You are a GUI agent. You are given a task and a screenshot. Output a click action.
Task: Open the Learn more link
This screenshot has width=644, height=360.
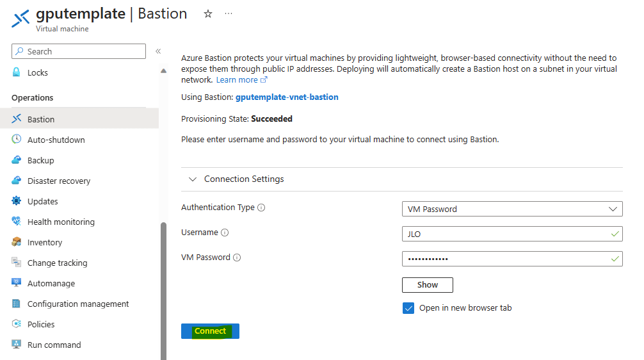pyautogui.click(x=241, y=79)
